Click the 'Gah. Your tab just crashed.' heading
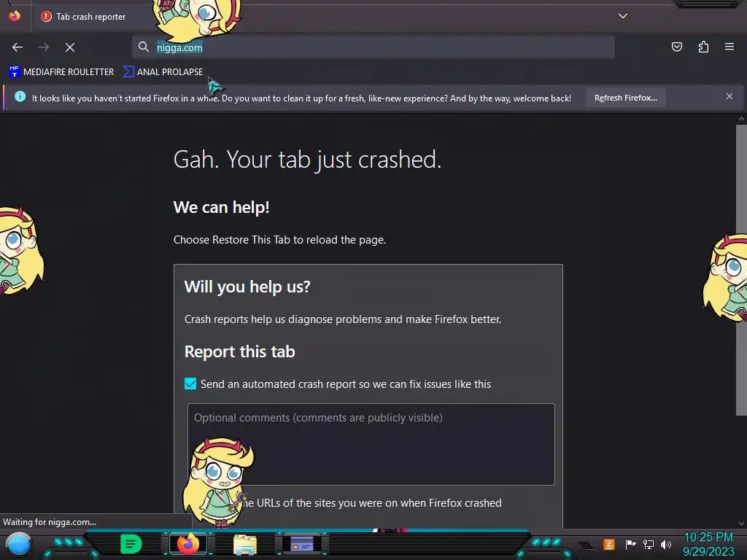Image resolution: width=747 pixels, height=560 pixels. tap(307, 160)
